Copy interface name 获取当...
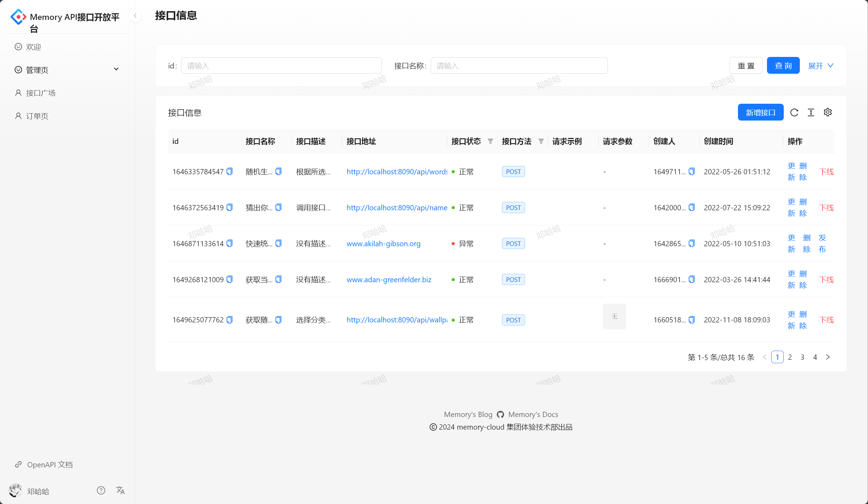 coord(279,279)
